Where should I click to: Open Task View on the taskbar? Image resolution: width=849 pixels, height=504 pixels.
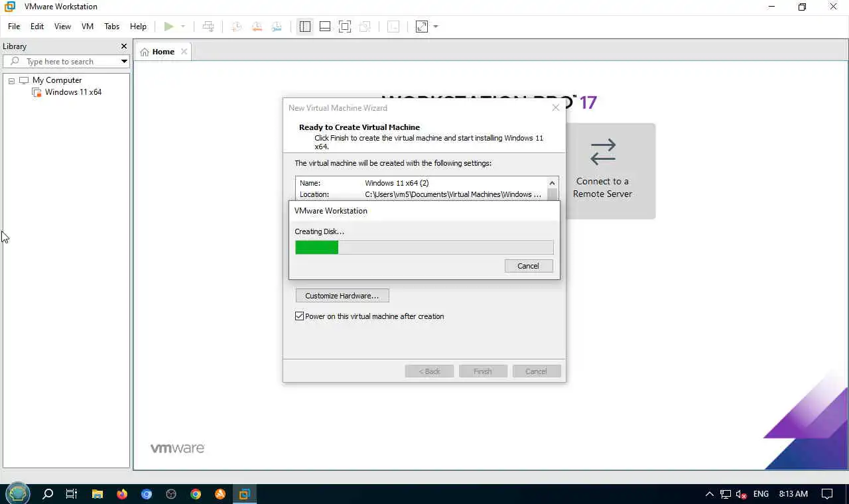(x=72, y=494)
